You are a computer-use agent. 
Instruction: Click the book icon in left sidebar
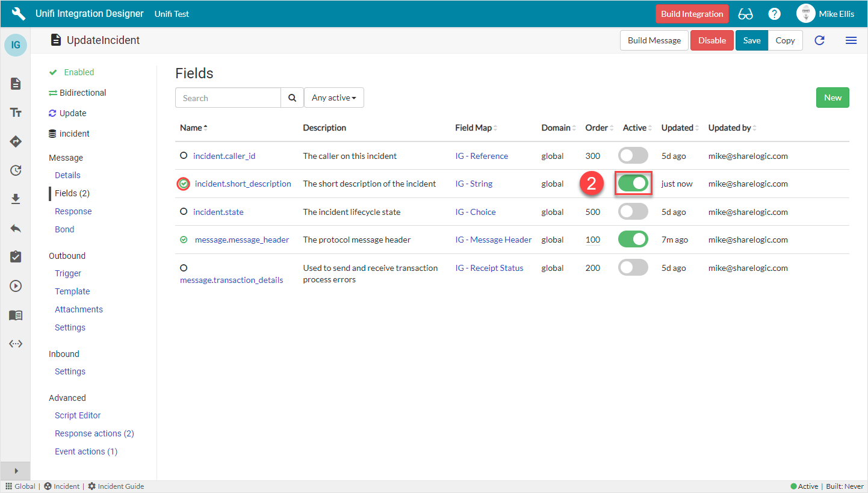point(16,315)
